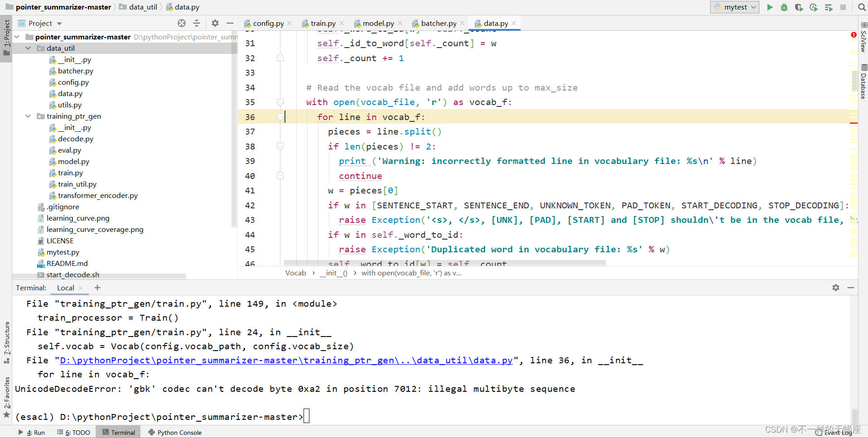Image resolution: width=868 pixels, height=438 pixels.
Task: Select decode.py in project tree
Action: pos(76,139)
